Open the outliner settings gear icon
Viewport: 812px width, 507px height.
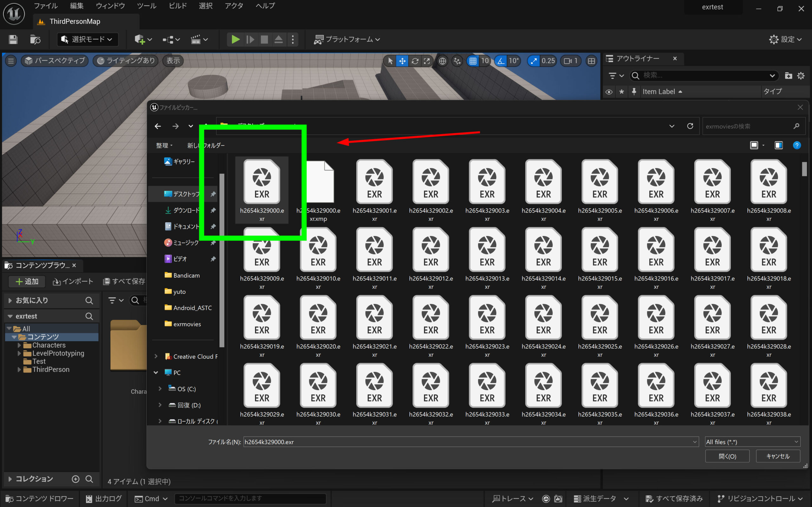[x=801, y=76]
